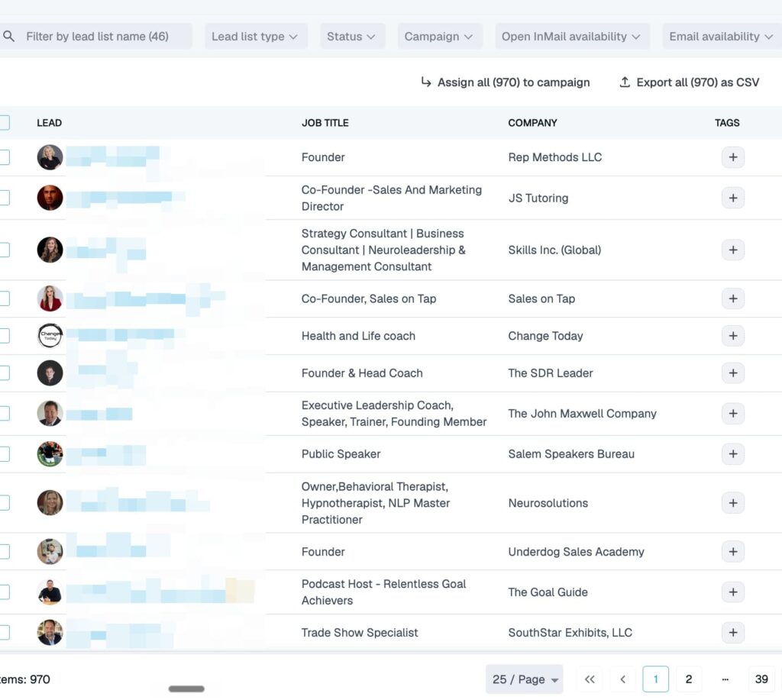Image resolution: width=782 pixels, height=700 pixels.
Task: Select the Change Today lead checkbox
Action: tap(4, 336)
